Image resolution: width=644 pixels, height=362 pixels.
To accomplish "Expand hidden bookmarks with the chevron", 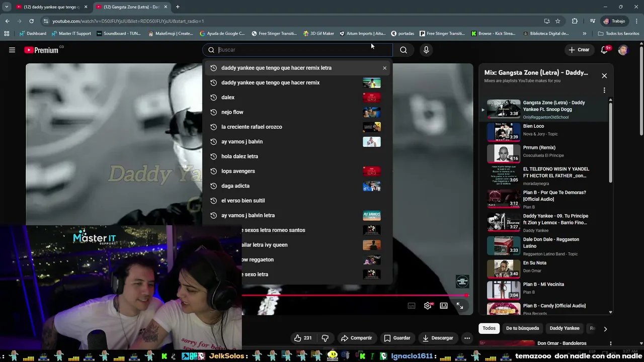I will click(584, 34).
